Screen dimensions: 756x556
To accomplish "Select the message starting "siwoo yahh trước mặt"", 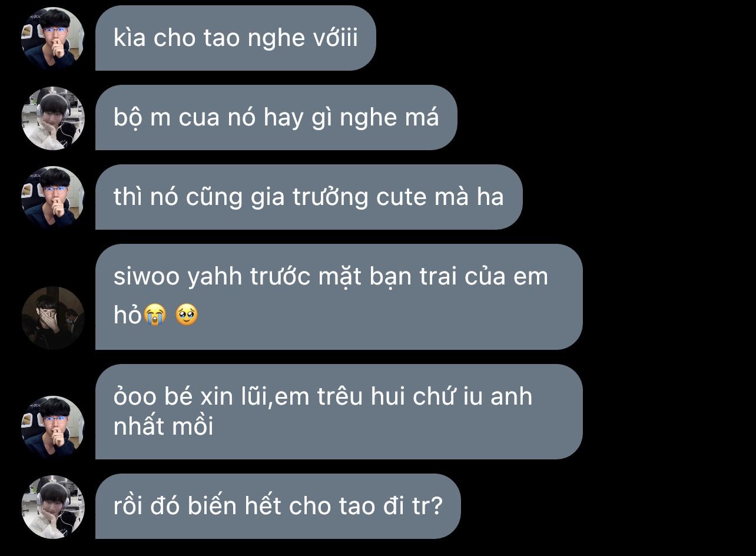I will coord(339,297).
